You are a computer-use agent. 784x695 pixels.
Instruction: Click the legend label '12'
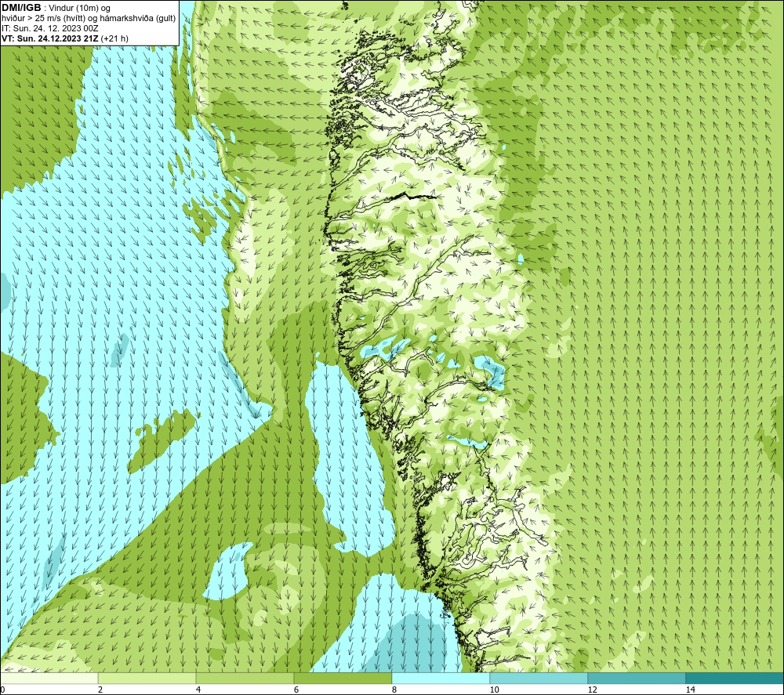tap(592, 690)
